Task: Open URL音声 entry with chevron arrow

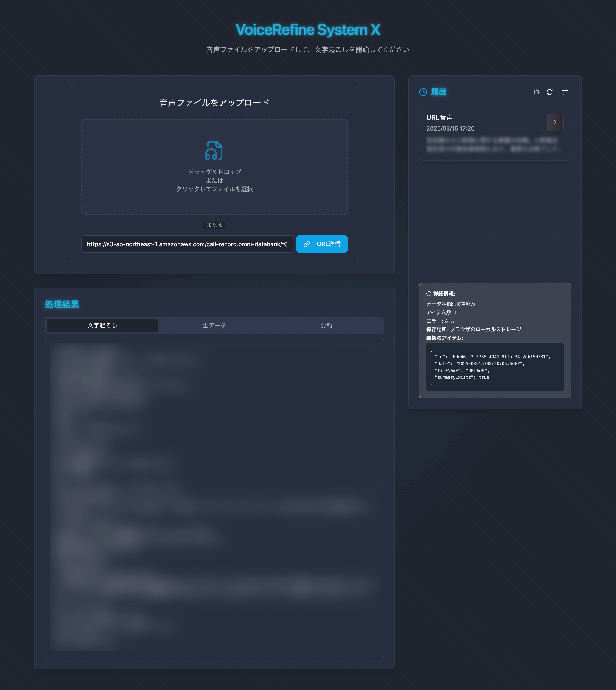Action: (x=555, y=122)
